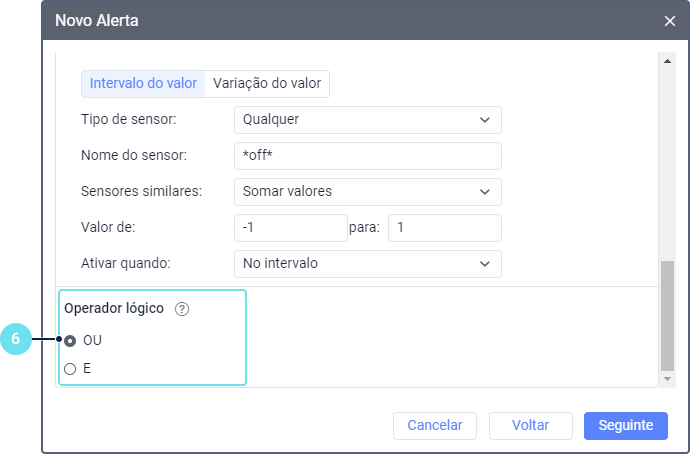The image size is (690, 454).
Task: Click the Valor de input field
Action: (290, 228)
